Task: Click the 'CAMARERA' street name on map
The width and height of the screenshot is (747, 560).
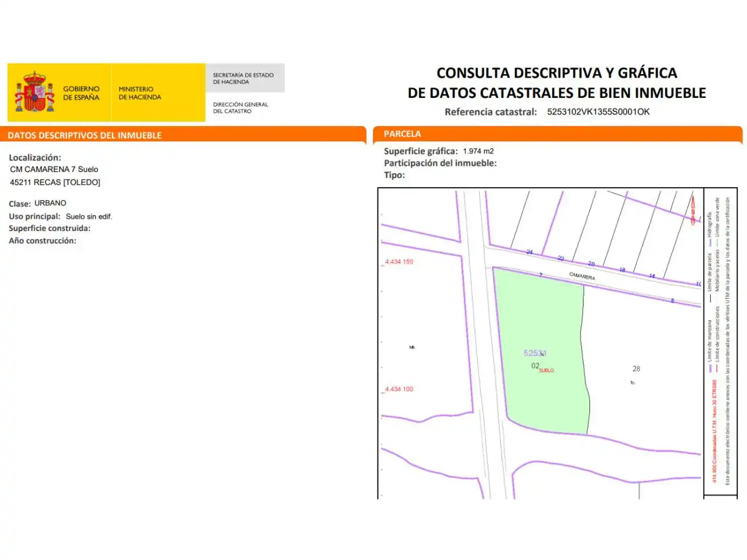Action: tap(582, 276)
